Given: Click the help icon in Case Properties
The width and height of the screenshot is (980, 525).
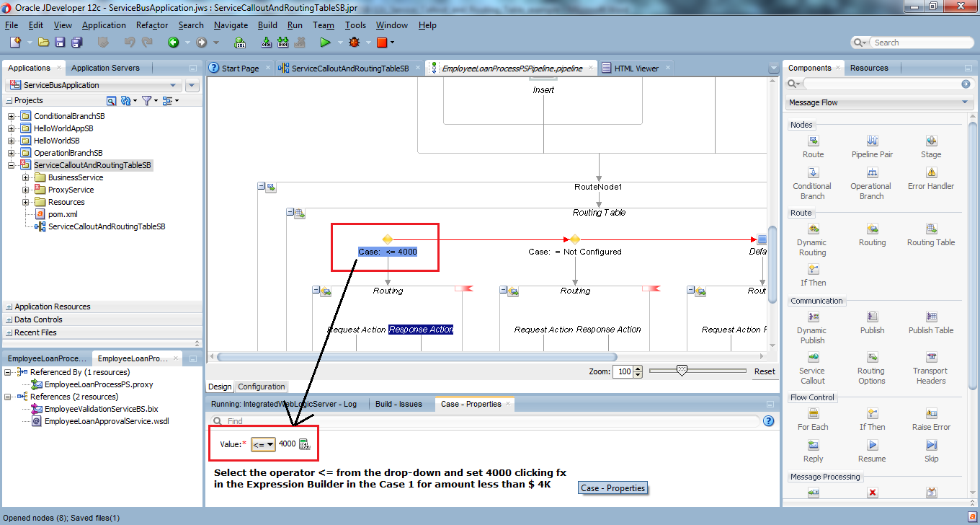Looking at the screenshot, I should (768, 420).
